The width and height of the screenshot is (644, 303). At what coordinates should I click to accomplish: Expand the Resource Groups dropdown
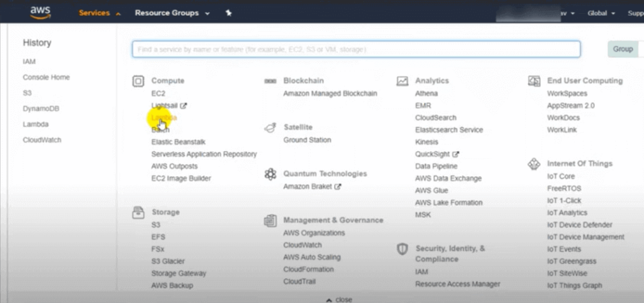(x=172, y=13)
